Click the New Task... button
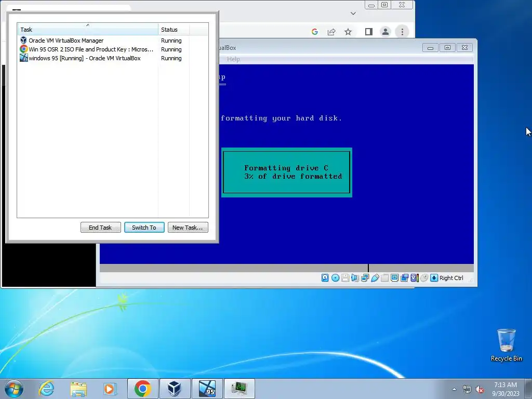The width and height of the screenshot is (532, 399). 188,228
